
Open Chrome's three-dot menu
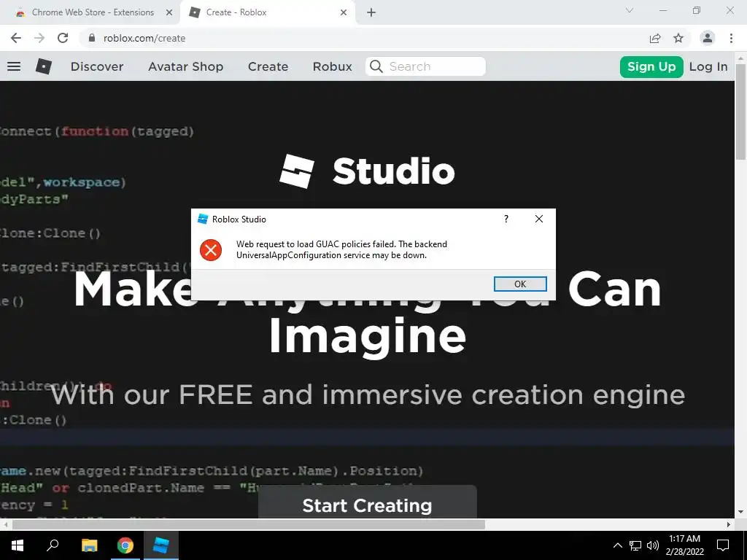point(731,38)
